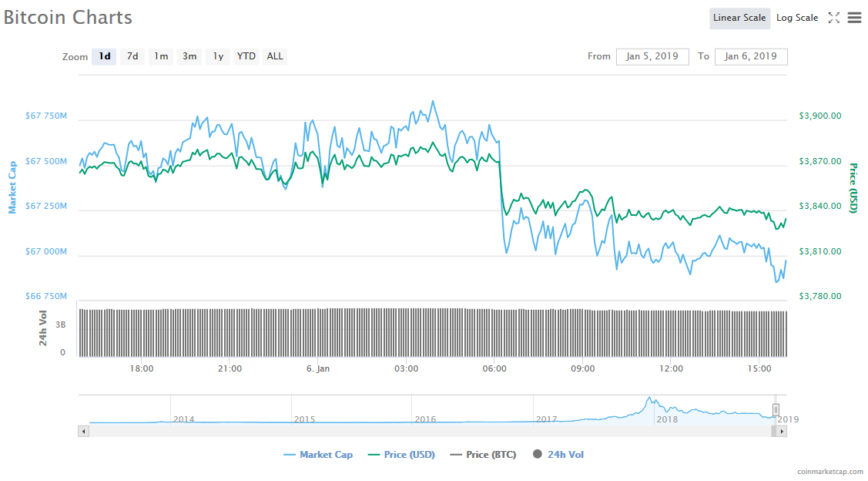
Task: Click the navigator right scroll arrow
Action: coord(783,432)
